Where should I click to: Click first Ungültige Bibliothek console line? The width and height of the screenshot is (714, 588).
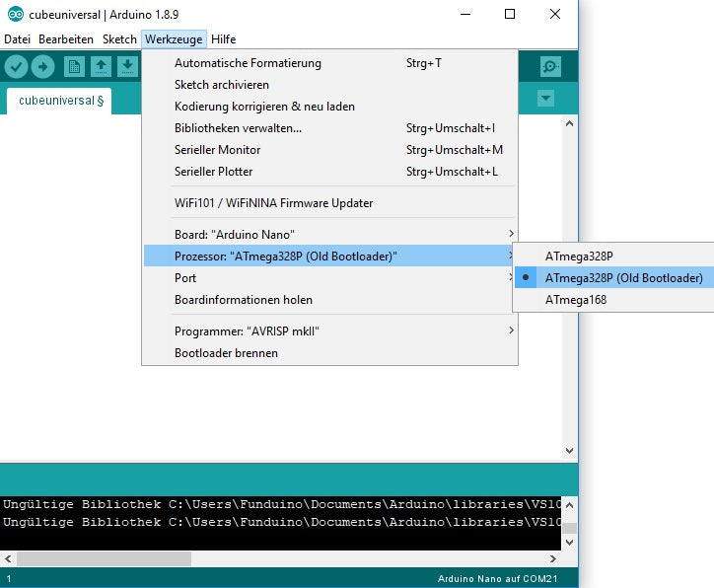tap(281, 505)
